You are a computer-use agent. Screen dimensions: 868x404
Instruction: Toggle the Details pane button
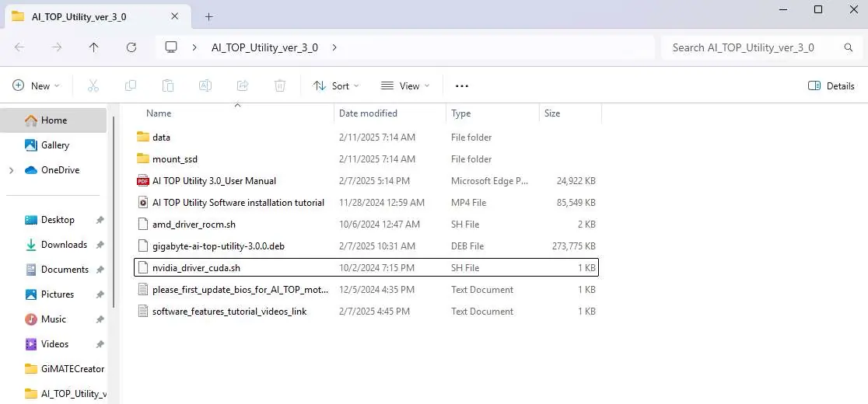pos(831,85)
